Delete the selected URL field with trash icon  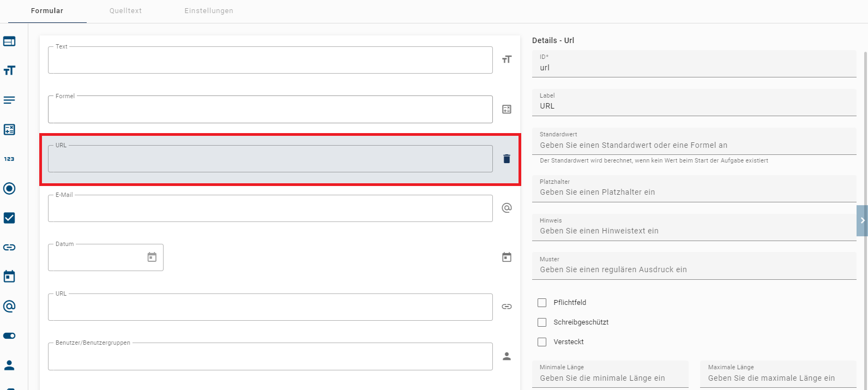point(507,159)
